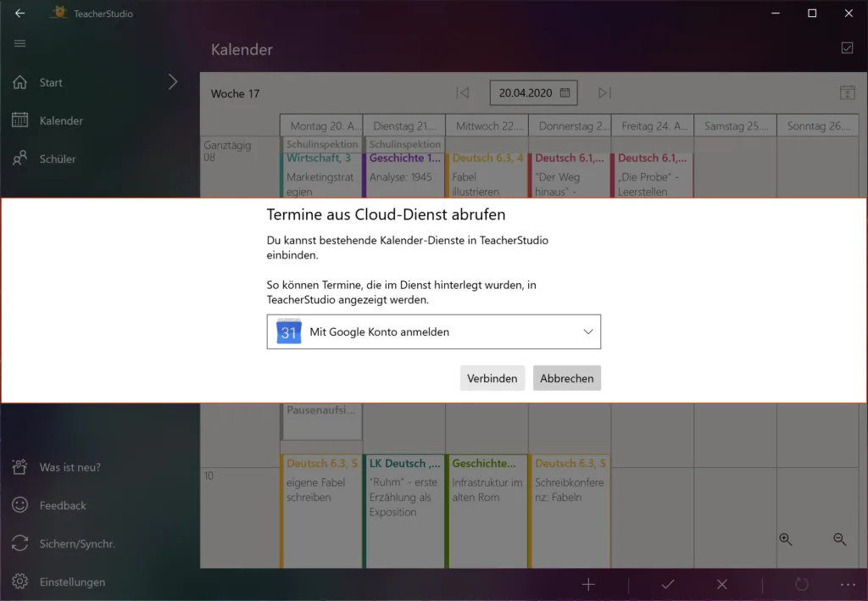Open the date picker showing 20.04.2020
This screenshot has width=868, height=601.
[534, 93]
